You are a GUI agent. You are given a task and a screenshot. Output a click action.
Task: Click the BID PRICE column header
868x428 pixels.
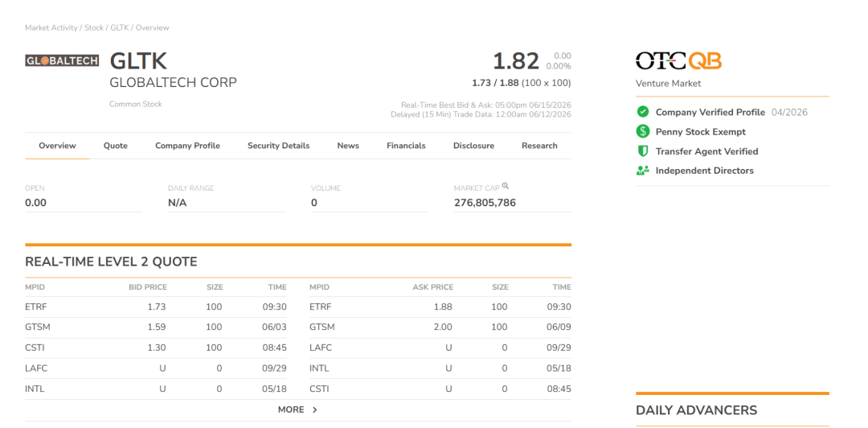click(x=147, y=287)
